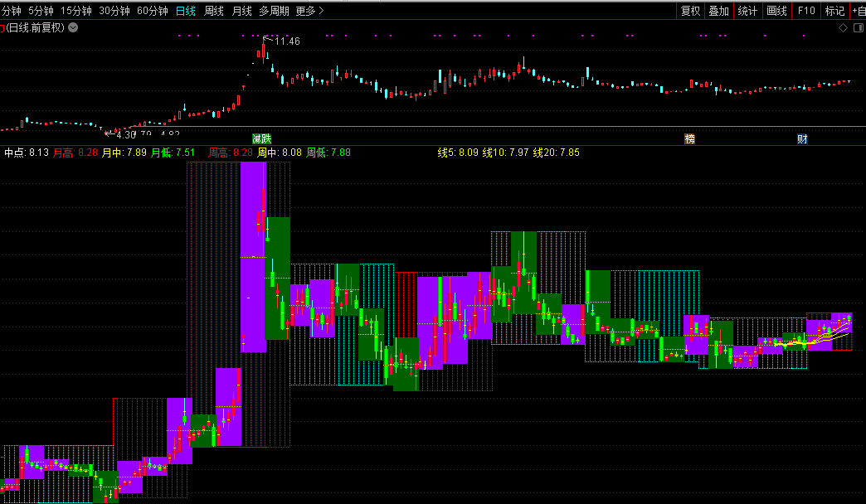Image resolution: width=866 pixels, height=504 pixels.
Task: Expand the 更多 periods menu
Action: click(310, 11)
